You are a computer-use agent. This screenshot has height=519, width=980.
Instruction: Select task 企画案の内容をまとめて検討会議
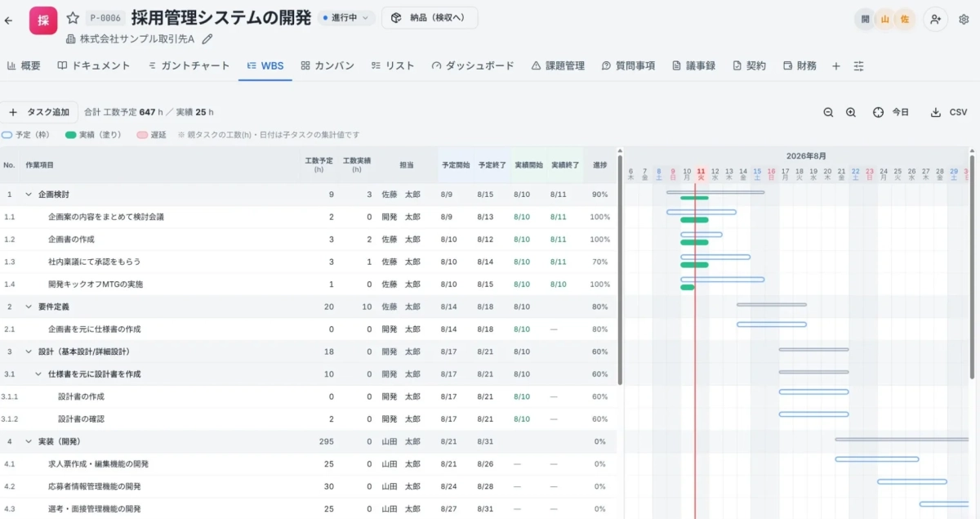coord(105,217)
